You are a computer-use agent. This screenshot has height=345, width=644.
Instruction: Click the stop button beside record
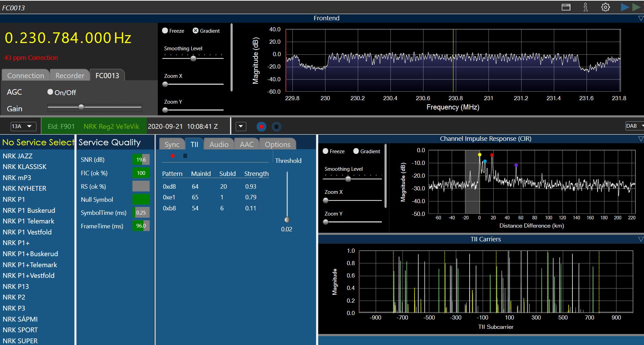point(276,127)
